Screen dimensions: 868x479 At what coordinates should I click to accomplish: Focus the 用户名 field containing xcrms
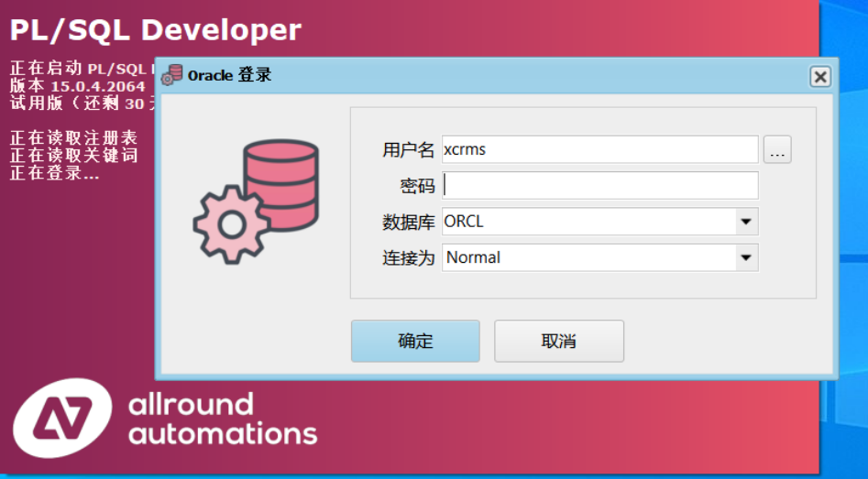click(600, 149)
